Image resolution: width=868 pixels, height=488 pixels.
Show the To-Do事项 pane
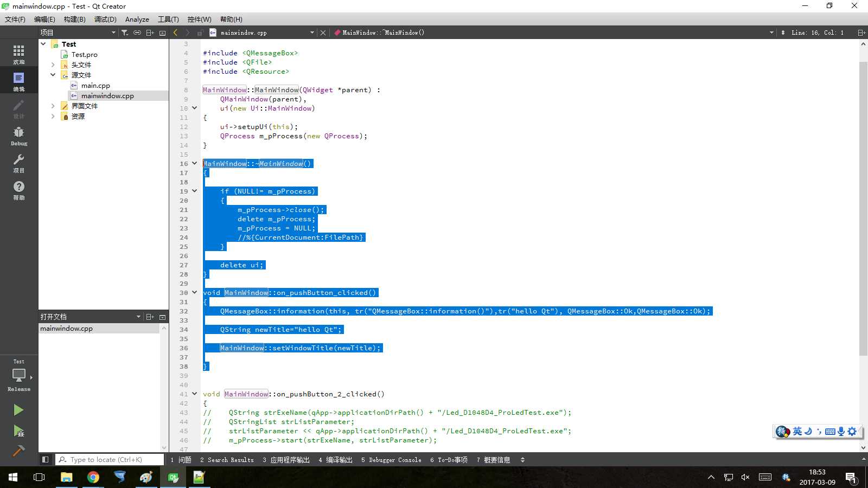coord(449,460)
